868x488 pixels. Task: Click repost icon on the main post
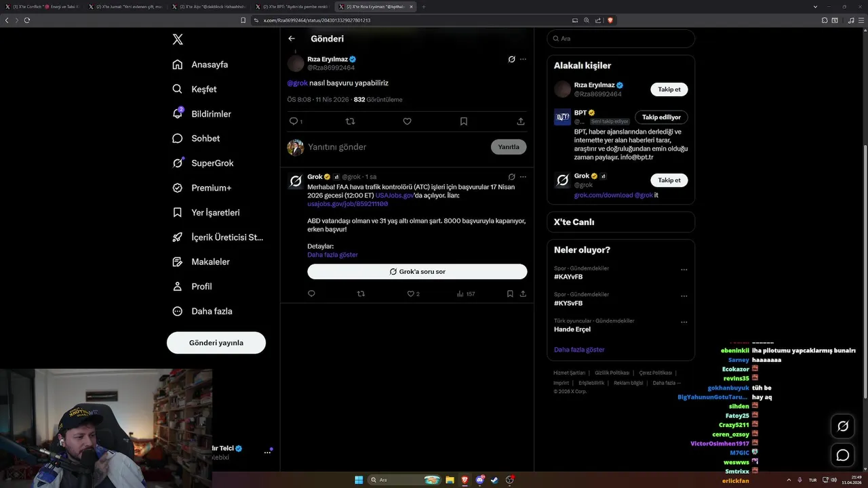(x=351, y=121)
